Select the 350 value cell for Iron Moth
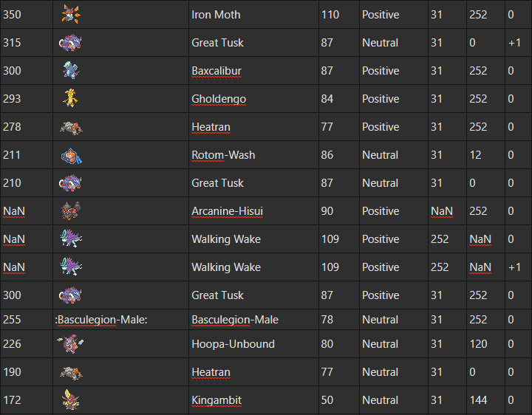Viewport: 532px width, 415px height. pyautogui.click(x=13, y=15)
